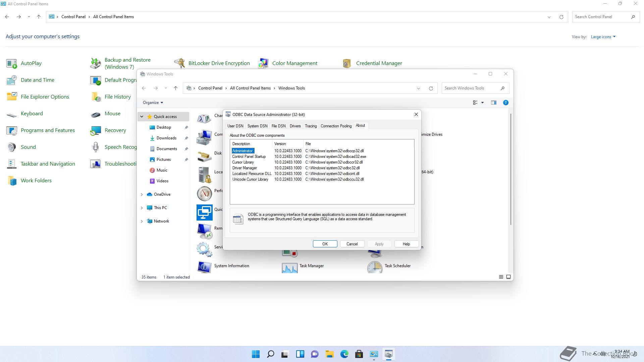Viewport: 644px width, 362px height.
Task: Refresh the Control Panel address bar
Action: pyautogui.click(x=561, y=17)
